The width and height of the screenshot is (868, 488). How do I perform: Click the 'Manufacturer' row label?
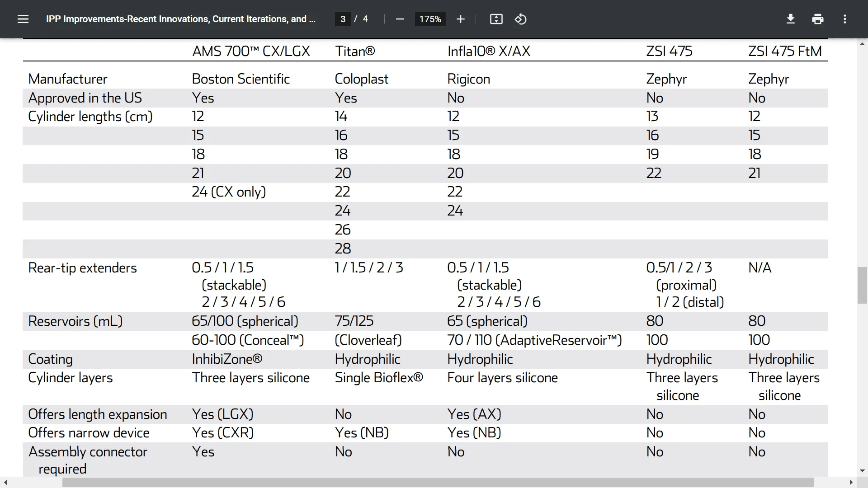tap(68, 79)
